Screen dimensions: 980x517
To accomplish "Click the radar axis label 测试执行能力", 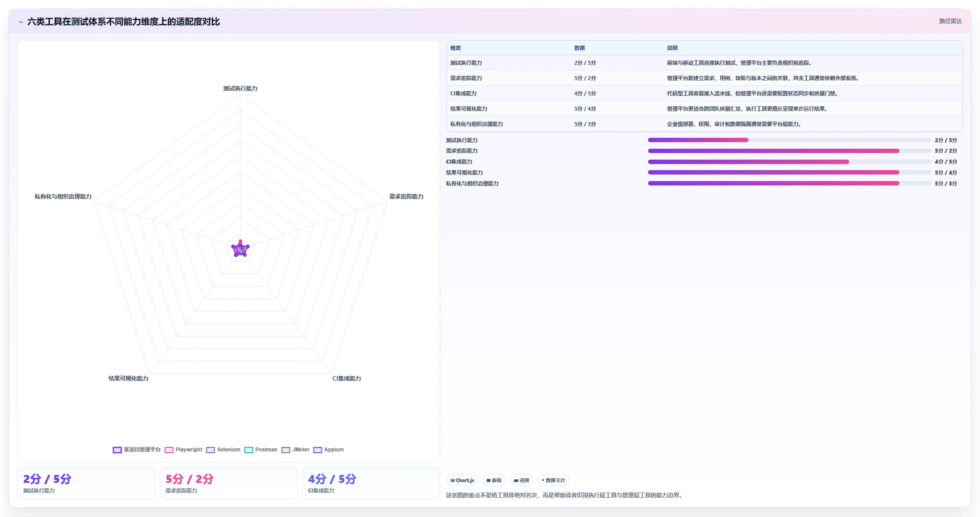I will point(240,88).
